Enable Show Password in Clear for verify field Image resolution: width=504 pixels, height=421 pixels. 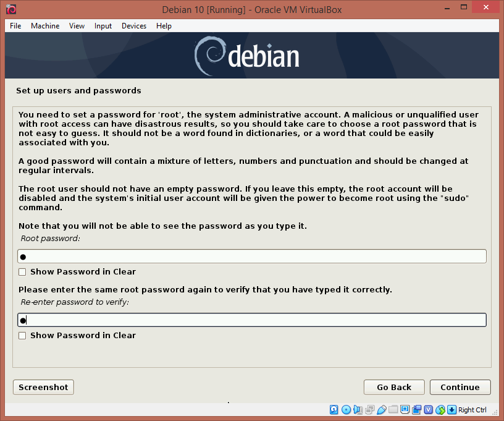[22, 336]
